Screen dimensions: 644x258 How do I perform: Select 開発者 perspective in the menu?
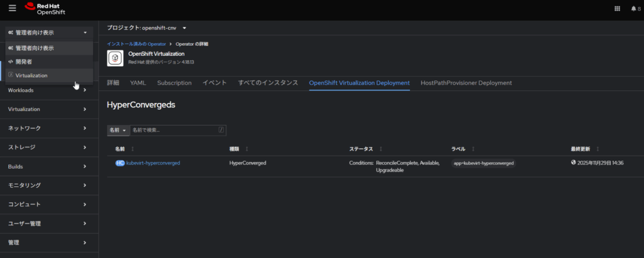tap(49, 62)
